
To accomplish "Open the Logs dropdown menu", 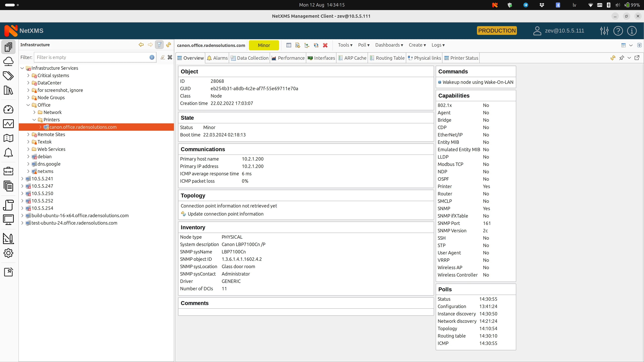I will click(x=438, y=45).
